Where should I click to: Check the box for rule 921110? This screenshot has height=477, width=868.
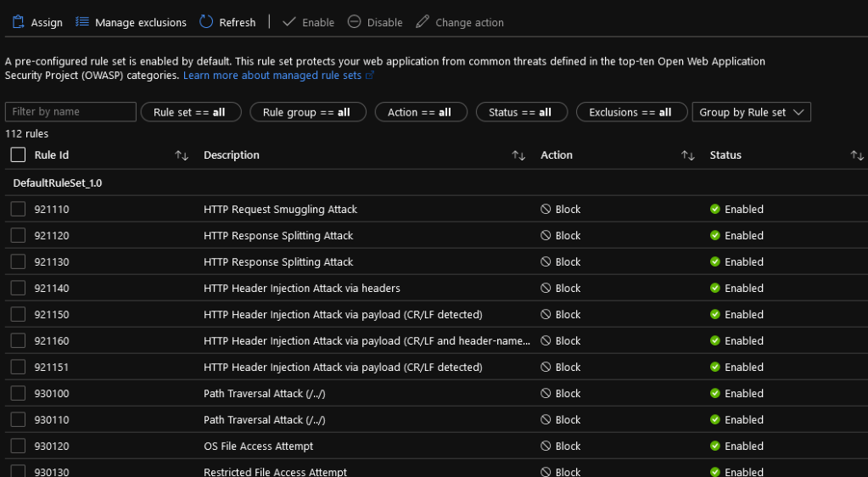(x=19, y=210)
